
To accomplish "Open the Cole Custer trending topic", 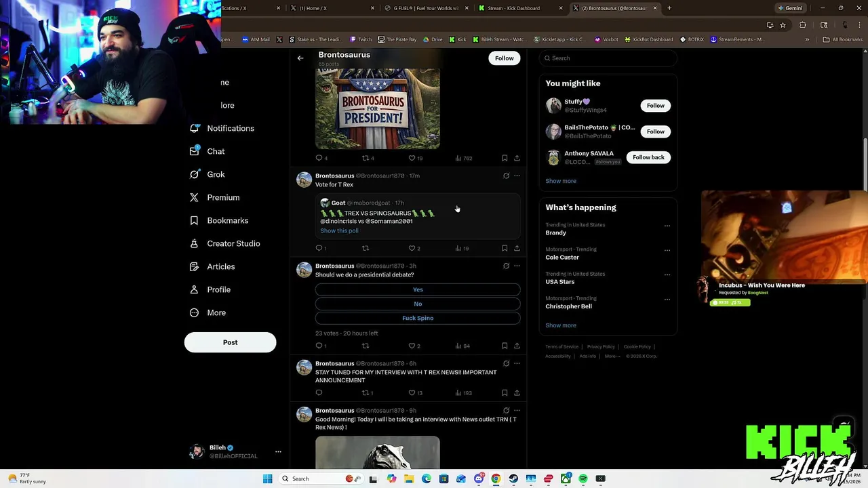I will click(x=562, y=257).
